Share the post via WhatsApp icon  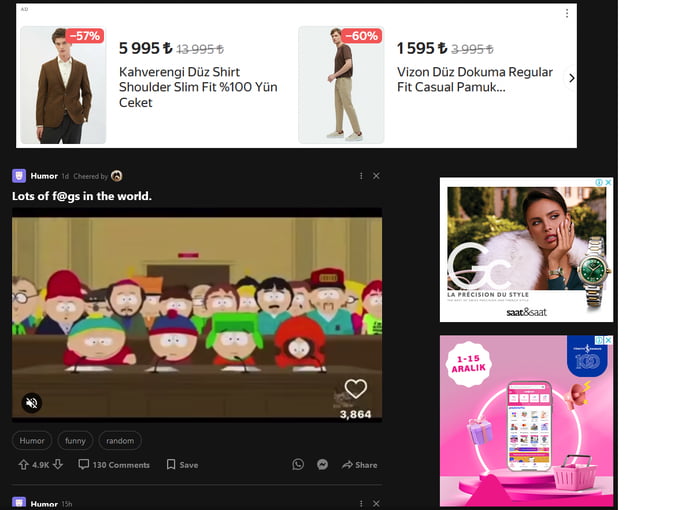click(x=298, y=465)
